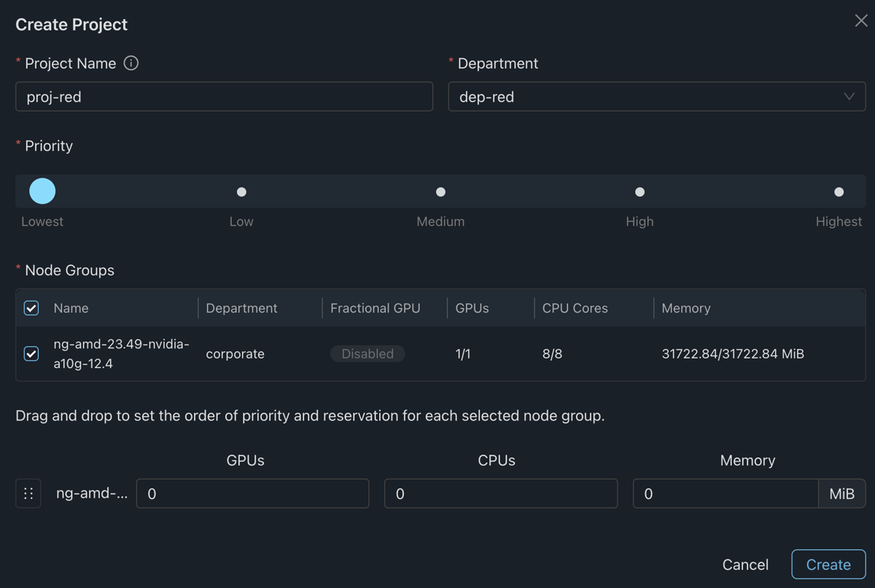Set priority slider to Medium

tap(440, 192)
